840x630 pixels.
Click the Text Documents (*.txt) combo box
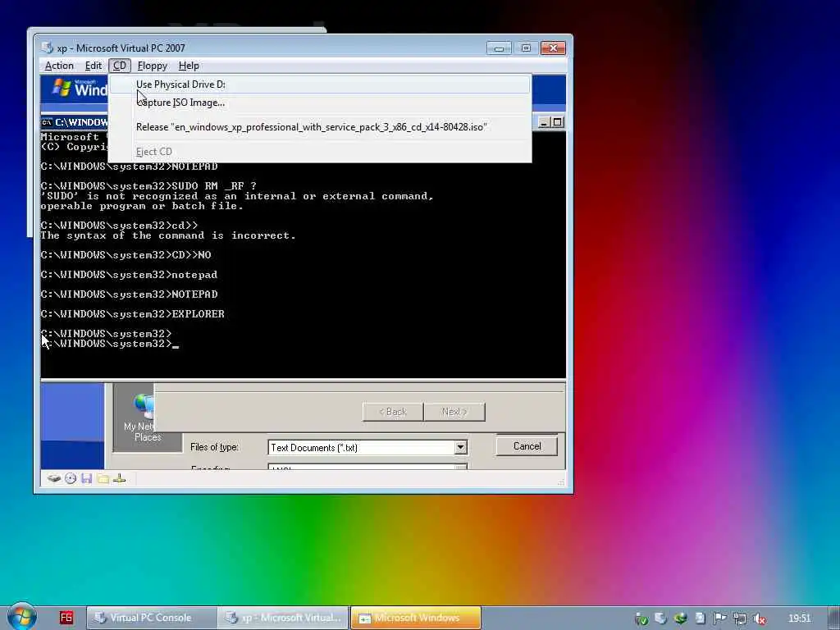coord(367,447)
